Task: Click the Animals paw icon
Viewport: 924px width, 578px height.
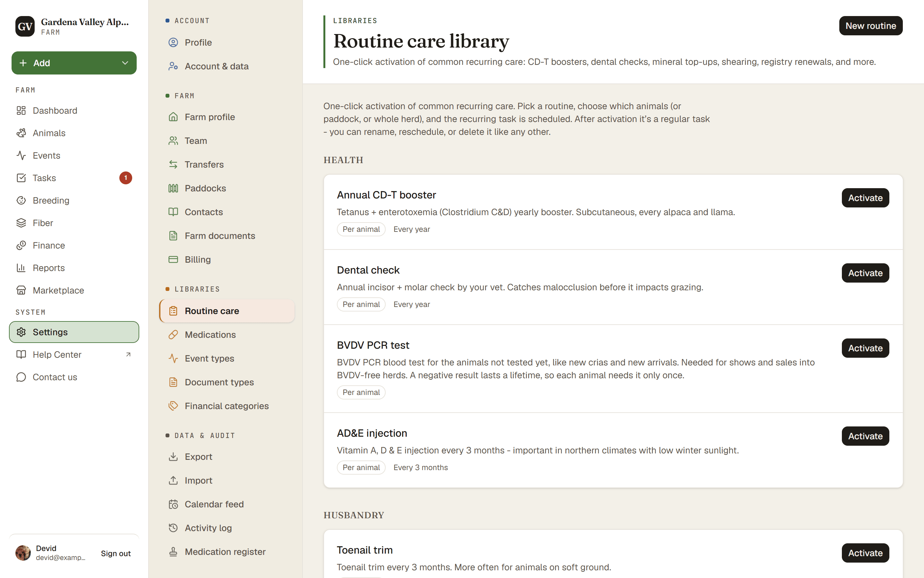Action: click(x=21, y=133)
